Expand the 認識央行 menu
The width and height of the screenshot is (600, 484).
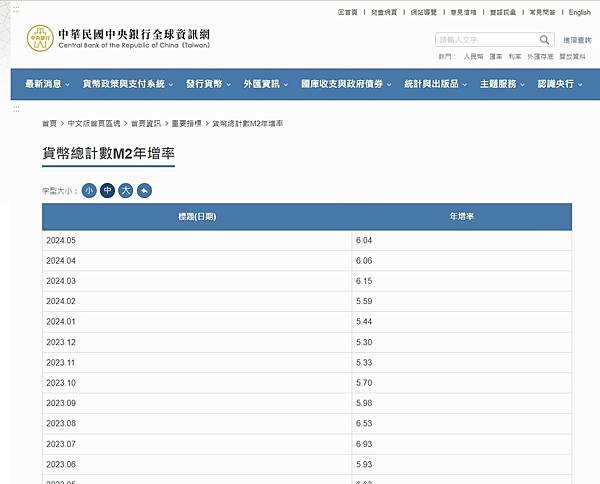(x=560, y=84)
